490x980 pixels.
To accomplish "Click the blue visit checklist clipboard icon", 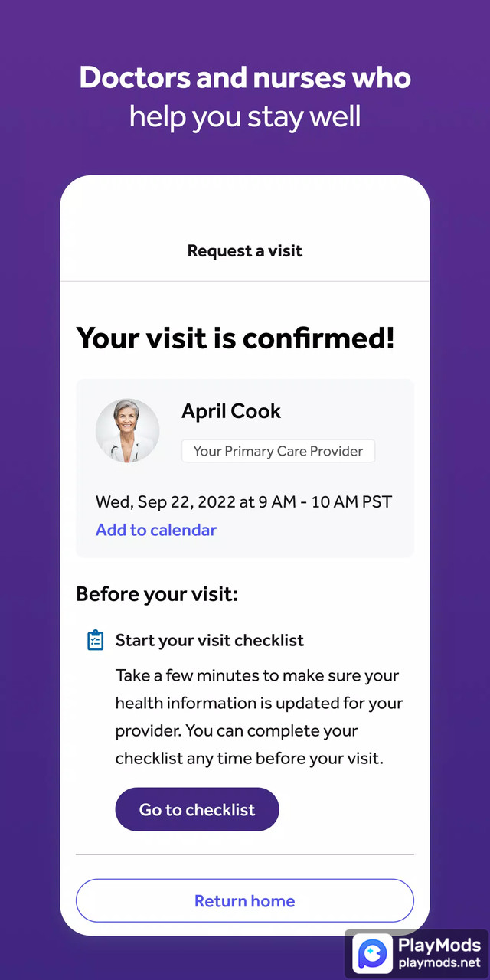I will (95, 640).
